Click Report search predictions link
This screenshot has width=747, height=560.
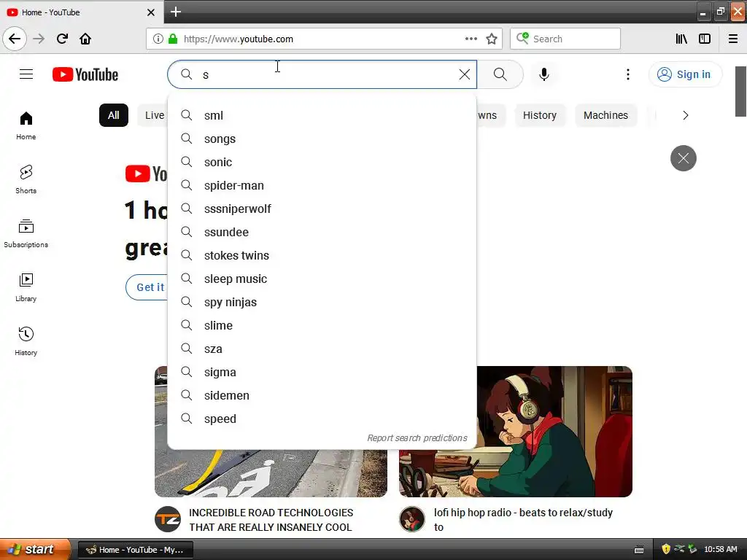pyautogui.click(x=417, y=437)
